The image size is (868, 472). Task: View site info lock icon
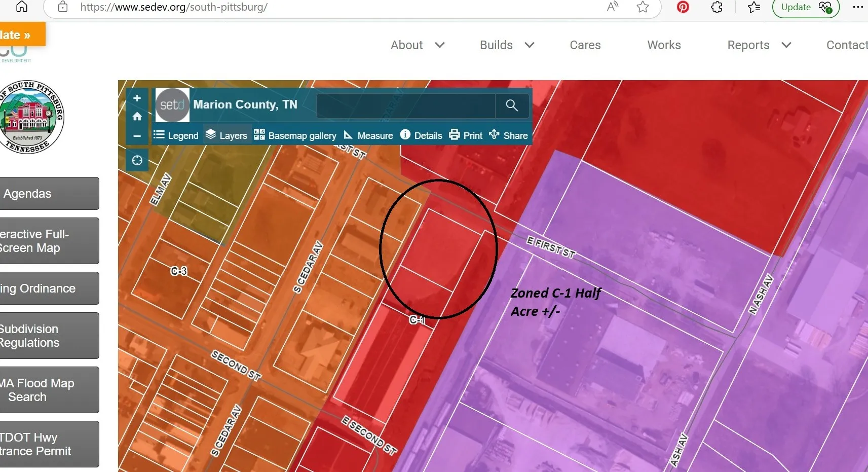[63, 7]
